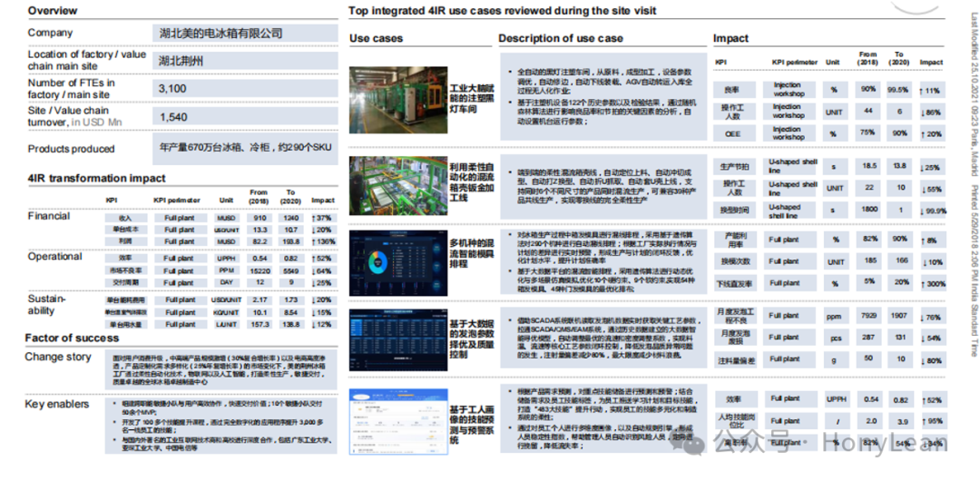The image size is (980, 481).
Task: Click the 4IR transformation impact heading
Action: pos(82,179)
